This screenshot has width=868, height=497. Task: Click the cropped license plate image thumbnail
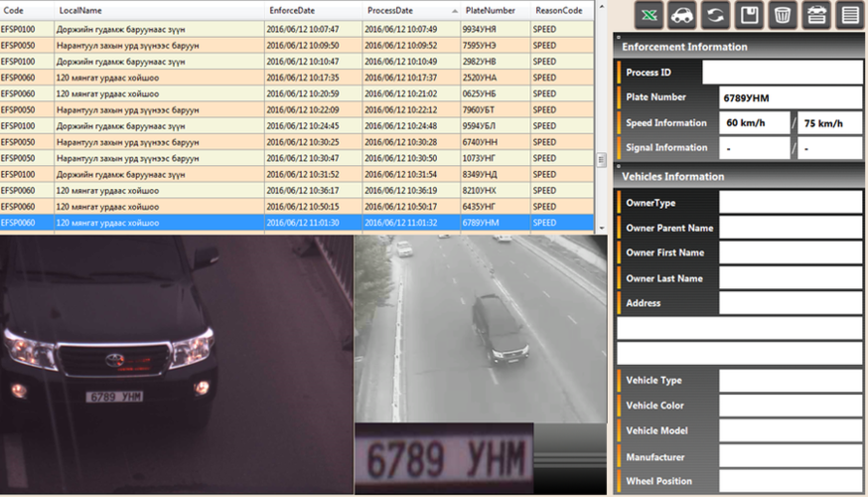(445, 458)
